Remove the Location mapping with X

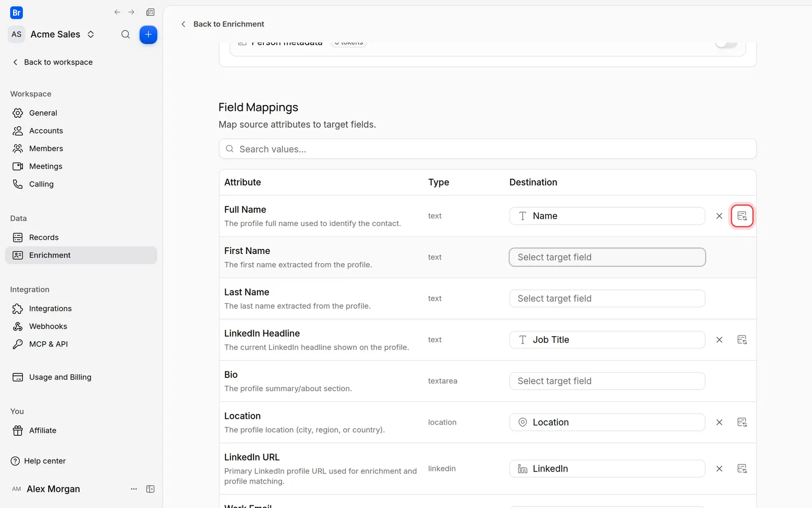pyautogui.click(x=719, y=422)
